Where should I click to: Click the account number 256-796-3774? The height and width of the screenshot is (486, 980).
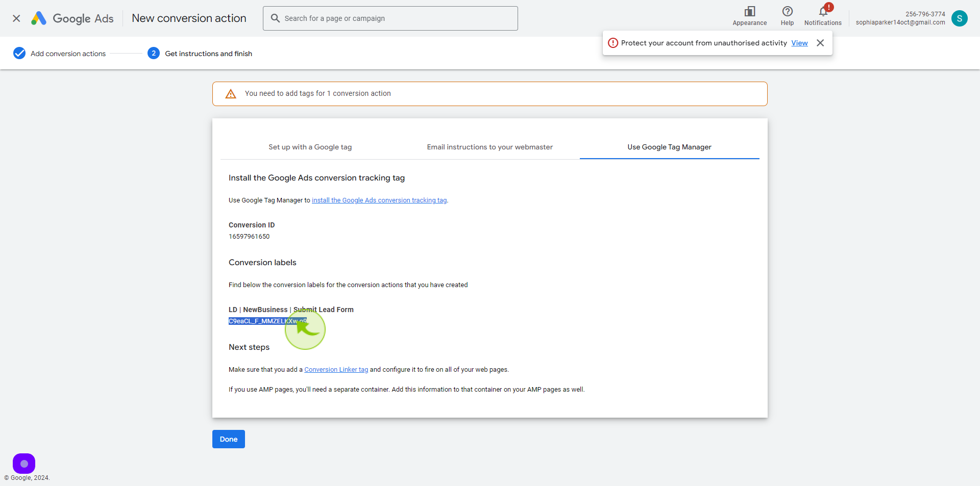[925, 14]
